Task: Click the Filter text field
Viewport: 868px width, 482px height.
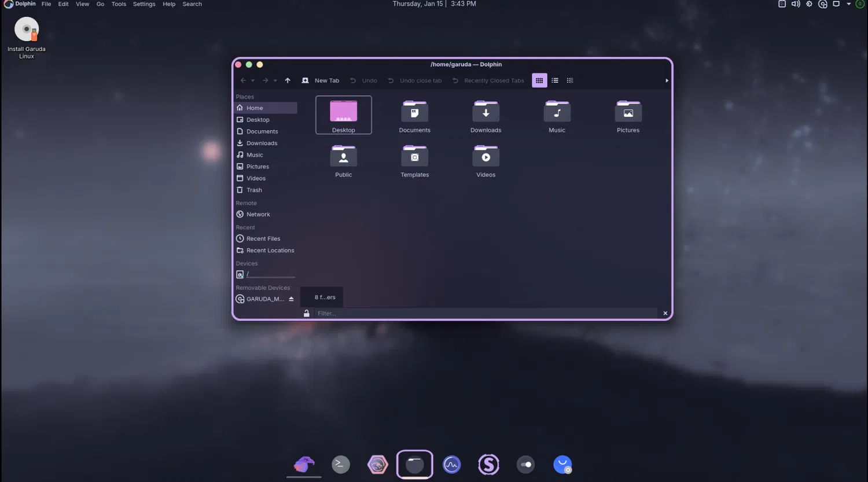Action: [x=486, y=313]
